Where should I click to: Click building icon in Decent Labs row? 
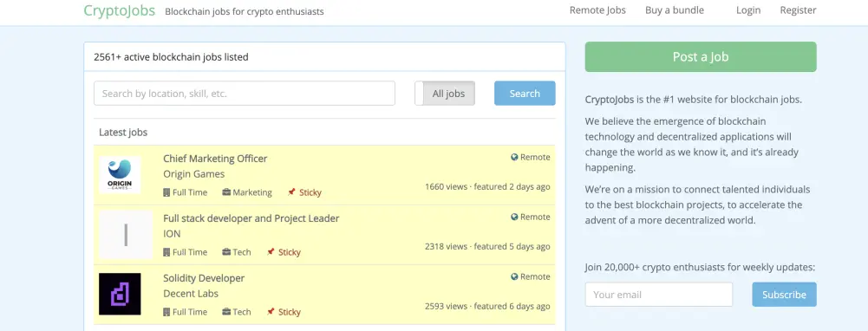coord(166,312)
